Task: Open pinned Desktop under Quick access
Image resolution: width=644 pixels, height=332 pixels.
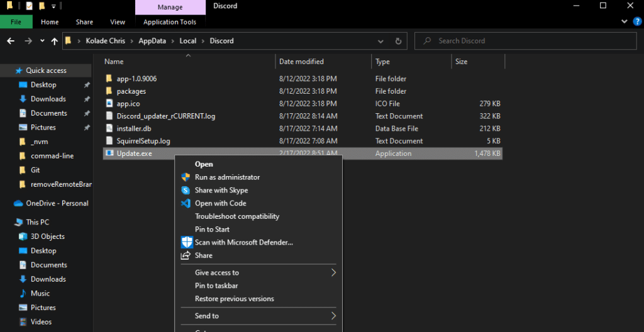Action: tap(43, 85)
